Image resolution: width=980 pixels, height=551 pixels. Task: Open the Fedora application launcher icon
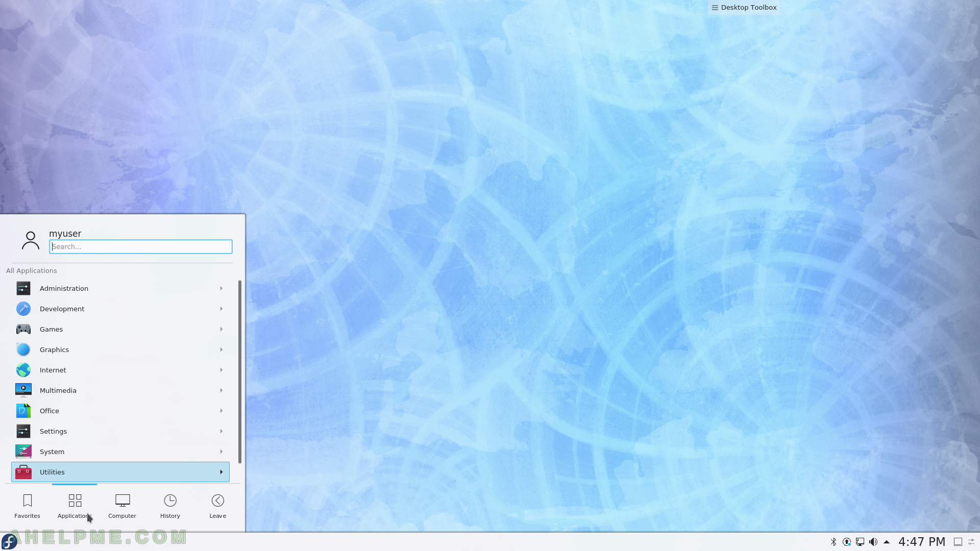tap(10, 541)
